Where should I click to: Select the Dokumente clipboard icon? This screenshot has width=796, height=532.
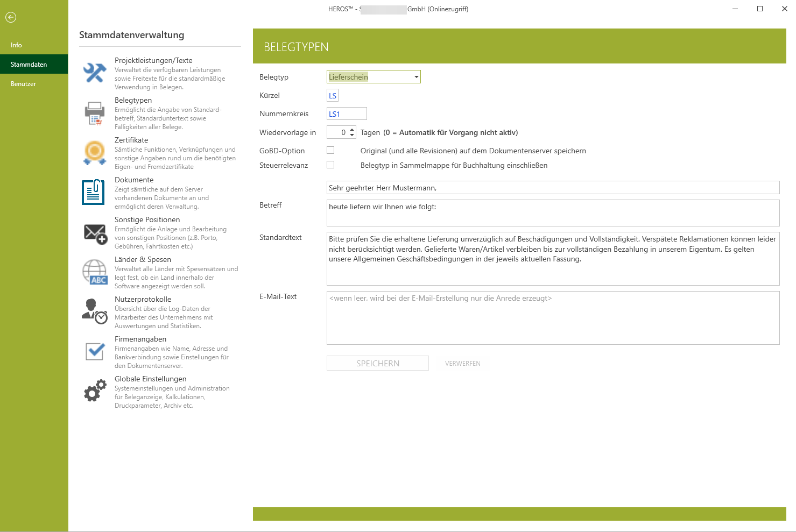point(94,193)
